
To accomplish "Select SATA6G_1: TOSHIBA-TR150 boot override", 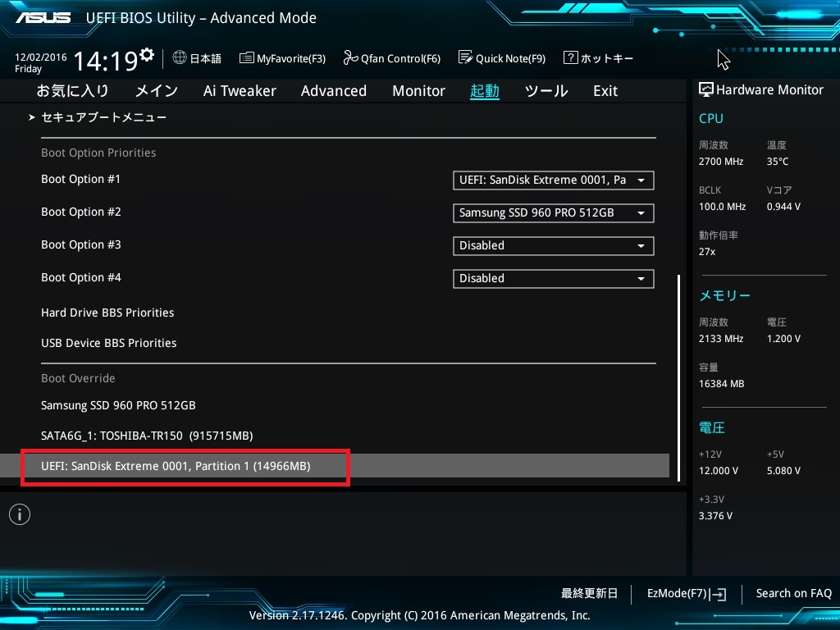I will [x=147, y=436].
